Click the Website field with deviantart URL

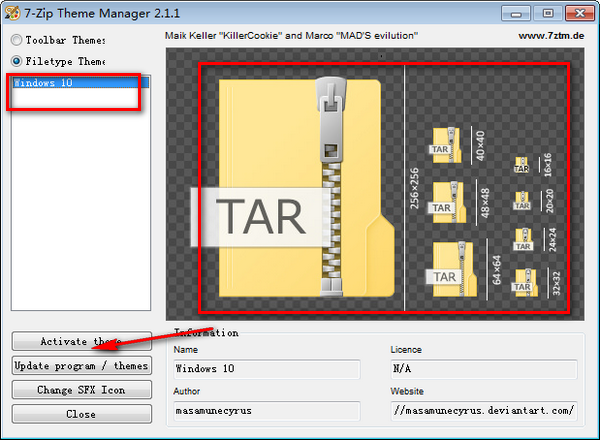point(482,410)
